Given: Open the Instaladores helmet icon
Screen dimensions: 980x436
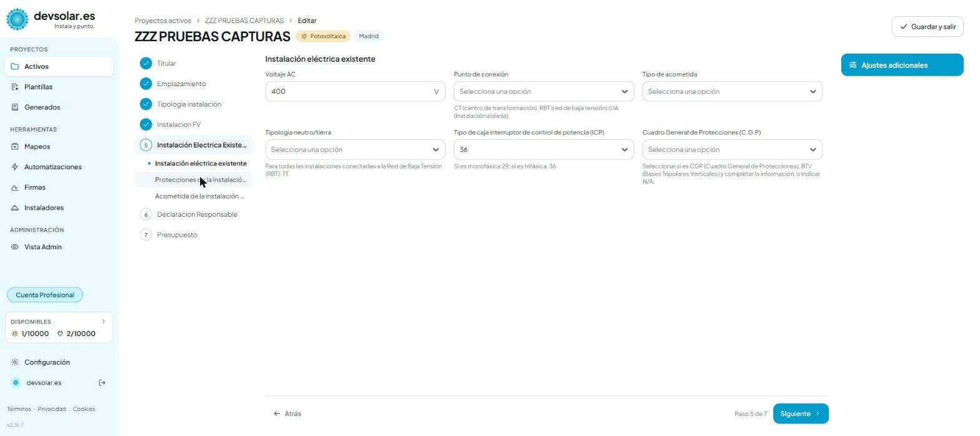Looking at the screenshot, I should (15, 208).
